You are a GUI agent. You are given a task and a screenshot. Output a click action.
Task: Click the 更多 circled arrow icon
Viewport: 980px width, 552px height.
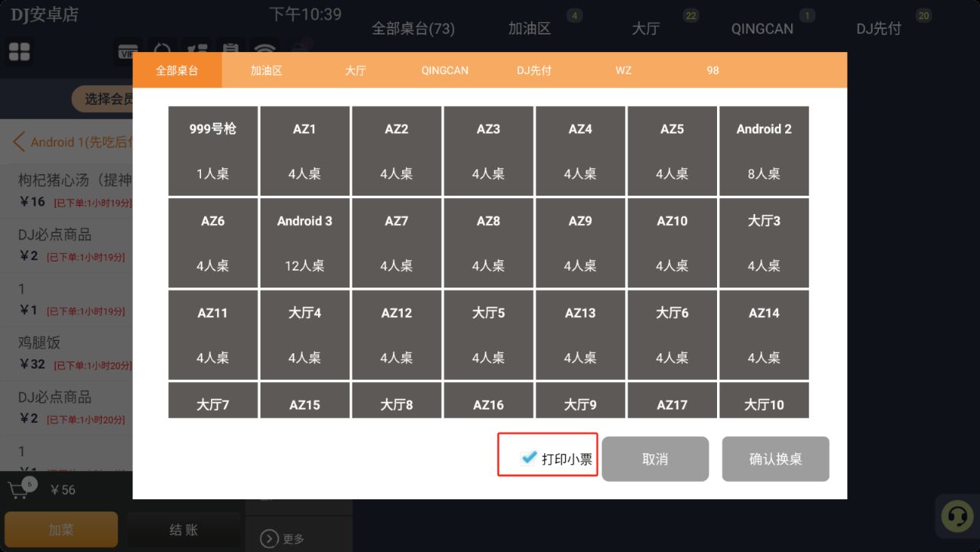tap(269, 538)
